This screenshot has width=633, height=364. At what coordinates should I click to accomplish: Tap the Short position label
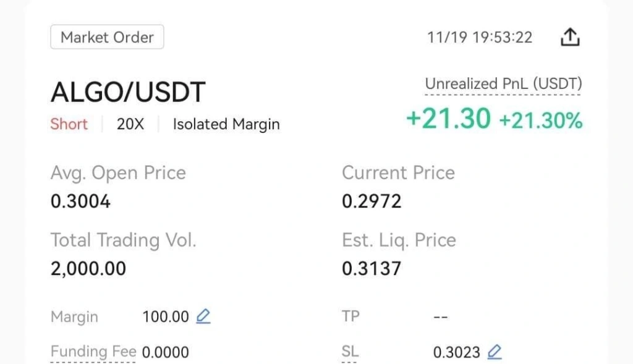point(69,124)
